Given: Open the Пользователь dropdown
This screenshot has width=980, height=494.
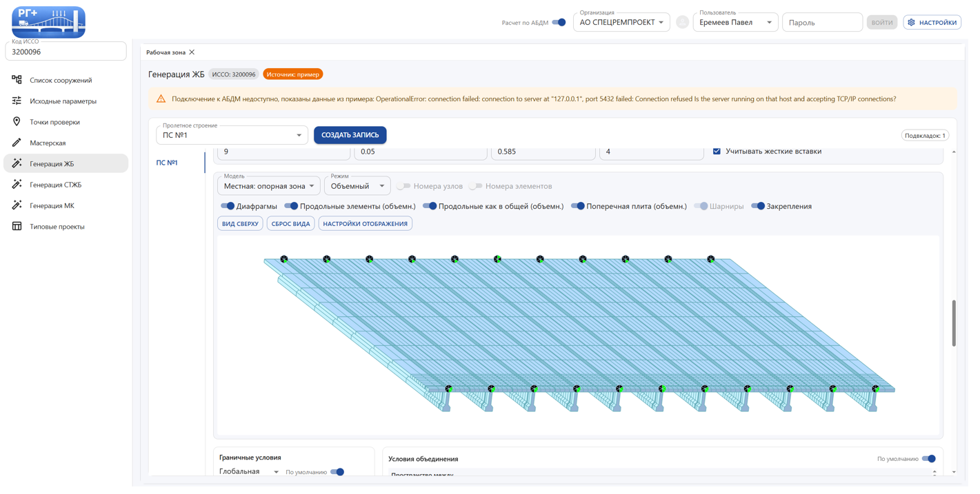Looking at the screenshot, I should pos(735,22).
